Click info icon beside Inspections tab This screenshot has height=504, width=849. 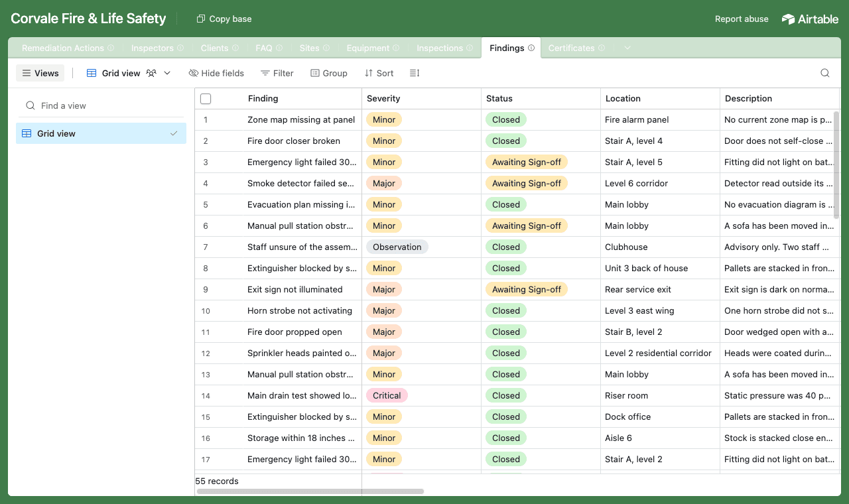[x=470, y=48]
